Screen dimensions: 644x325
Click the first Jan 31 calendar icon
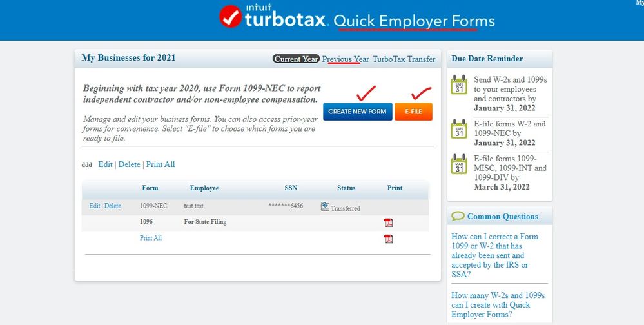click(459, 84)
